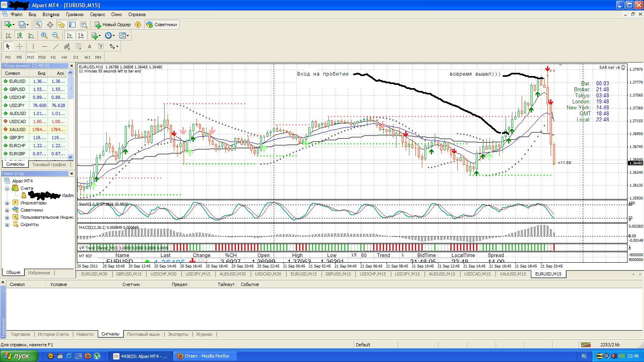This screenshot has height=362, width=644.
Task: Switch to Тиковый график tab
Action: (x=49, y=164)
